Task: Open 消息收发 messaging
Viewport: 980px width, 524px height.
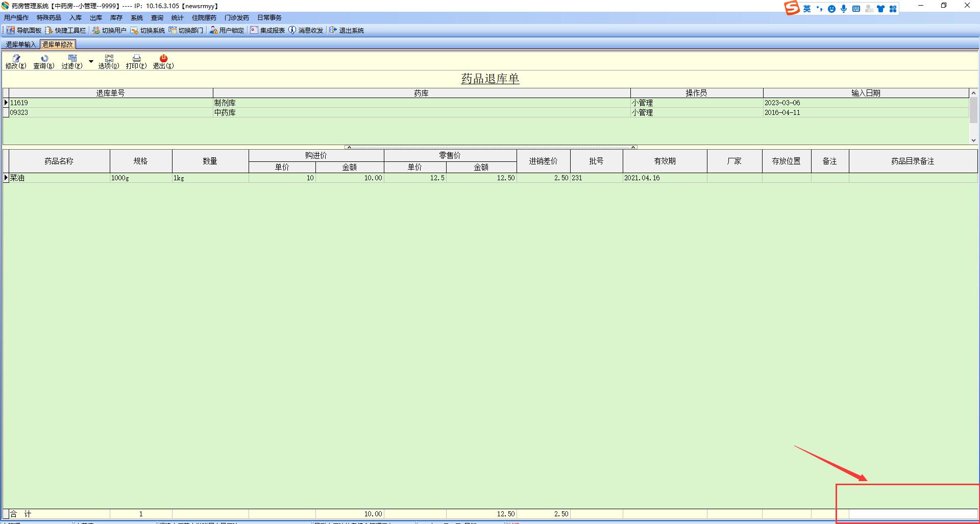Action: (x=306, y=30)
